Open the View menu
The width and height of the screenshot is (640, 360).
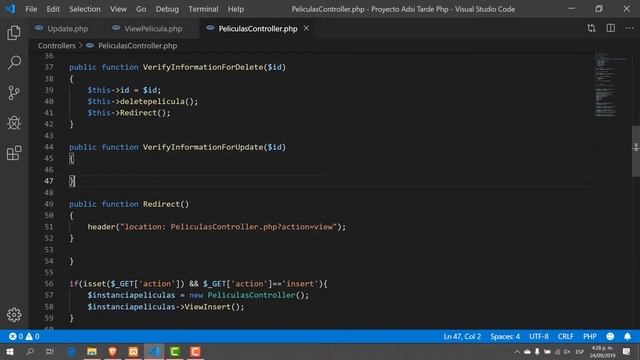118,9
